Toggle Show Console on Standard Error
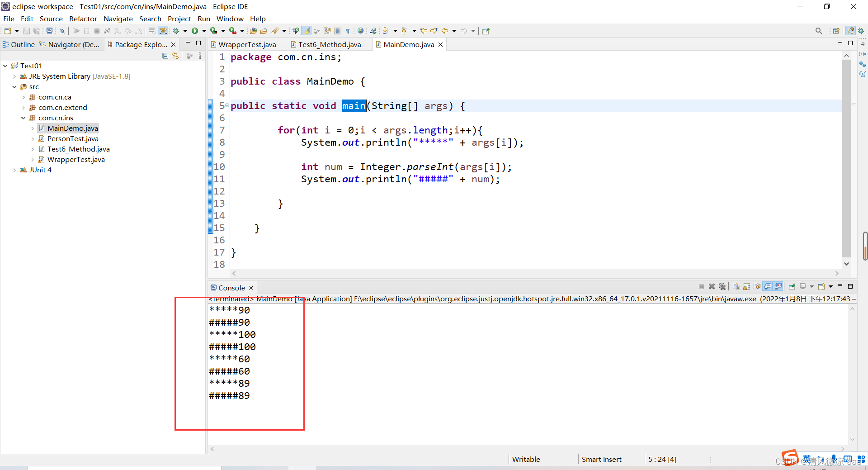This screenshot has width=868, height=470. point(778,286)
